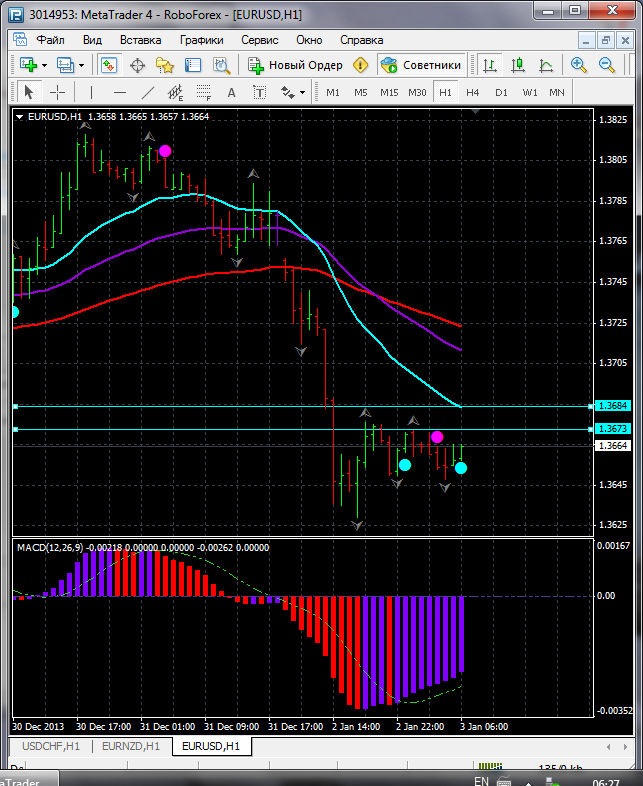
Task: Click the New Chart icon
Action: click(28, 65)
